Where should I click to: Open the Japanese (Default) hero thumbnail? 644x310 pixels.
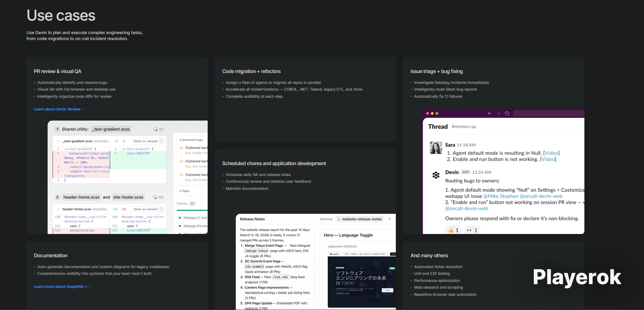click(x=362, y=280)
